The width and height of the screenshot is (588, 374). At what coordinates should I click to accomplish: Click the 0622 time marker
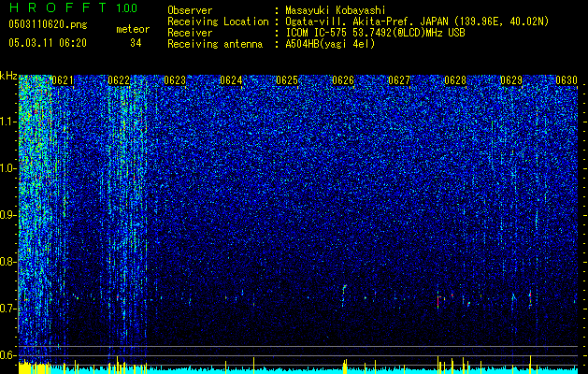point(119,80)
